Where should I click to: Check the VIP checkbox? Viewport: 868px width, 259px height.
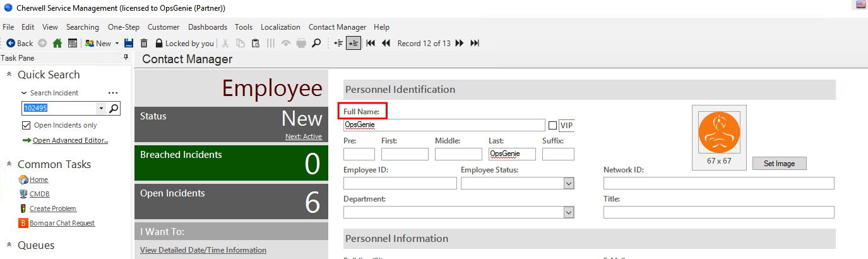553,125
